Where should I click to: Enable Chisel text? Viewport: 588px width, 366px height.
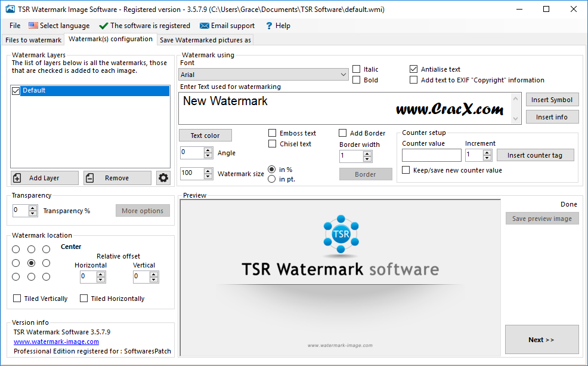273,144
